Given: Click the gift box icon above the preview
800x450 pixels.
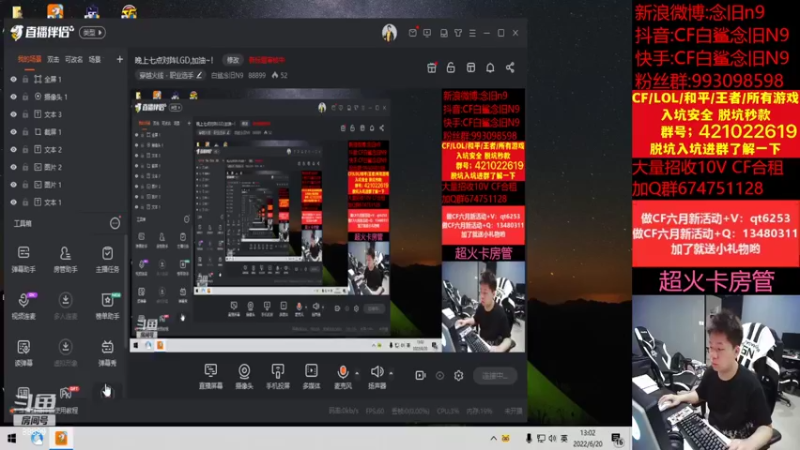Looking at the screenshot, I should point(432,67).
